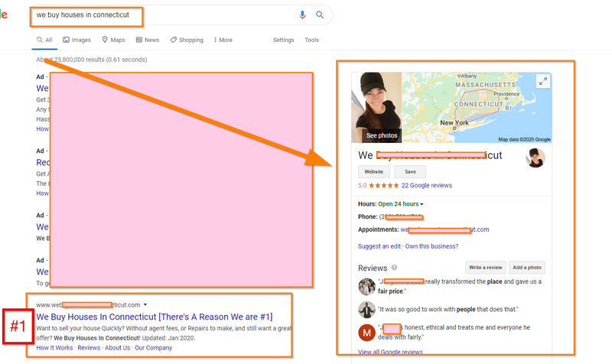The image size is (612, 364).
Task: Switch to the Maps tab
Action: tap(113, 40)
